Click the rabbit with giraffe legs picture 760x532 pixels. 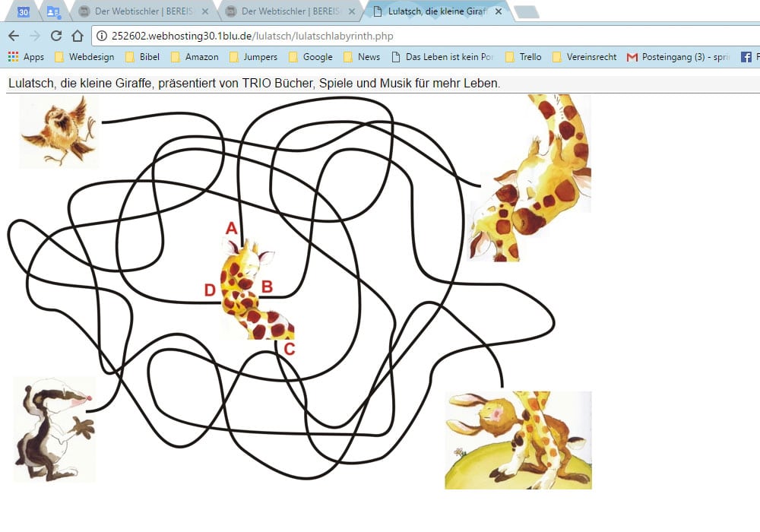pyautogui.click(x=518, y=440)
